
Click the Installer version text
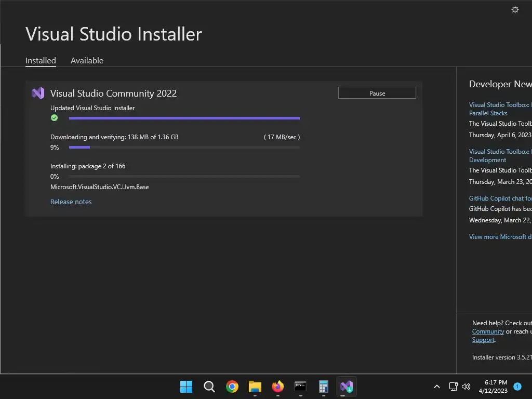[502, 357]
